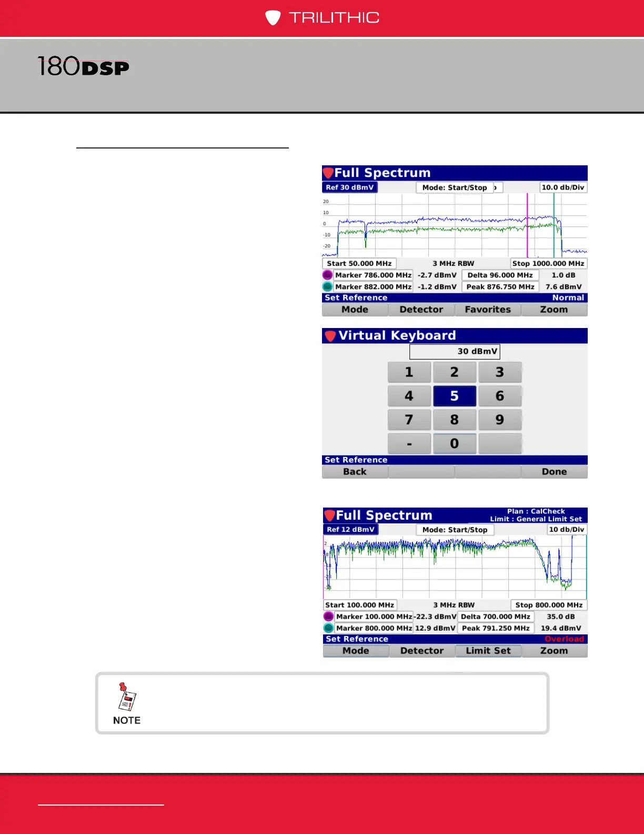Click the Start 100.000 MHz field
The height and width of the screenshot is (834, 644).
(x=360, y=605)
